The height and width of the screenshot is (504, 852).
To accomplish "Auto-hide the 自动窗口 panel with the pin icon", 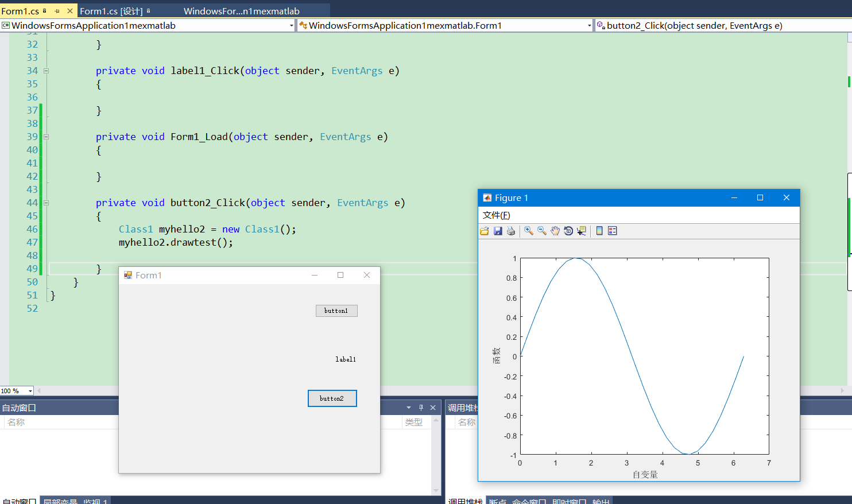I will (x=421, y=408).
